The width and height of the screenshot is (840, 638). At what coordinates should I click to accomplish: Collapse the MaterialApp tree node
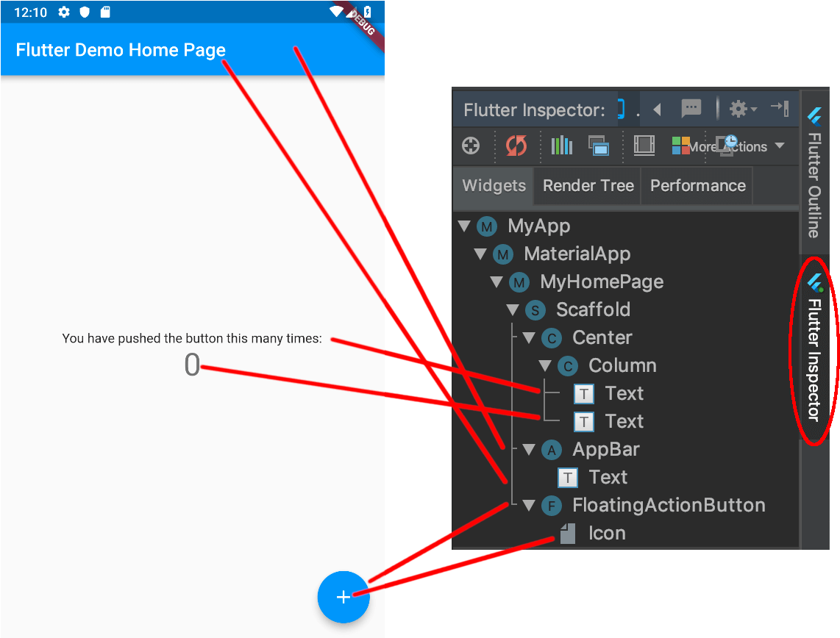point(480,254)
